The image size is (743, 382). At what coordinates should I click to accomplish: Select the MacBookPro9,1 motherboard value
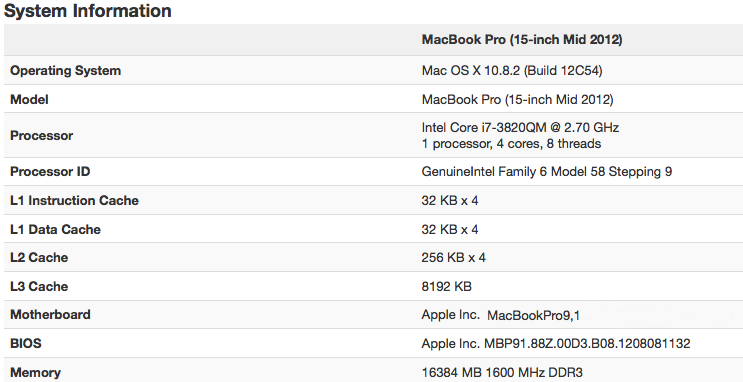pyautogui.click(x=533, y=316)
